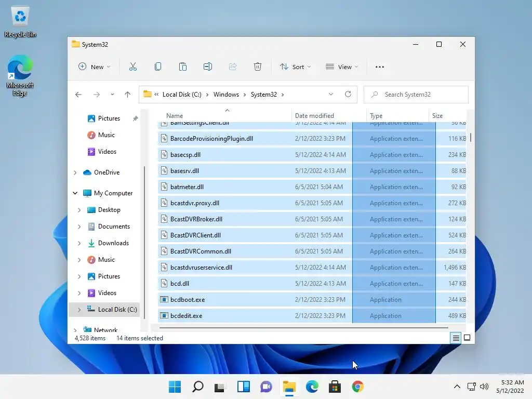Viewport: 532px width, 399px height.
Task: Click Windows in the address breadcrumb
Action: 226,95
